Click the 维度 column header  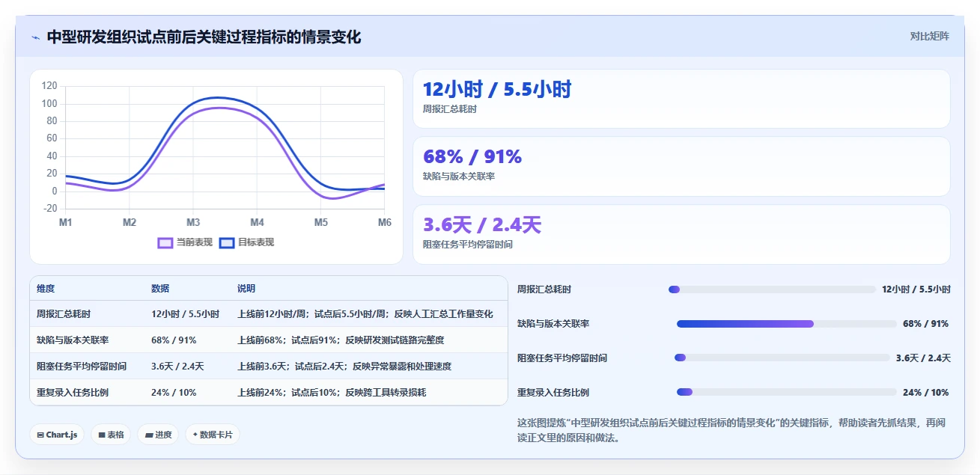click(46, 289)
